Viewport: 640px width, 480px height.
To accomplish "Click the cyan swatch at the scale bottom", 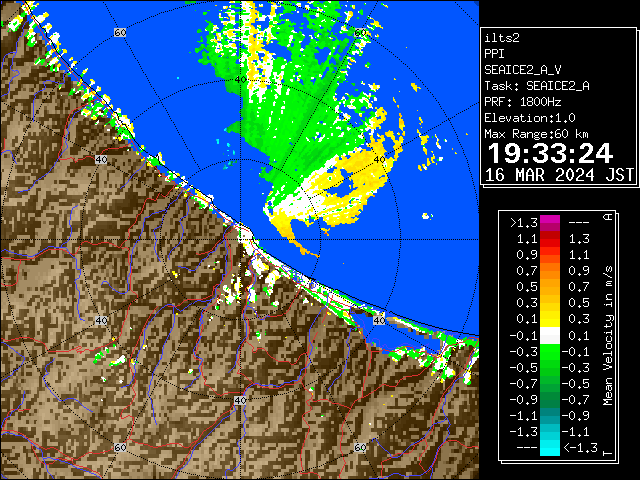I will pos(550,447).
